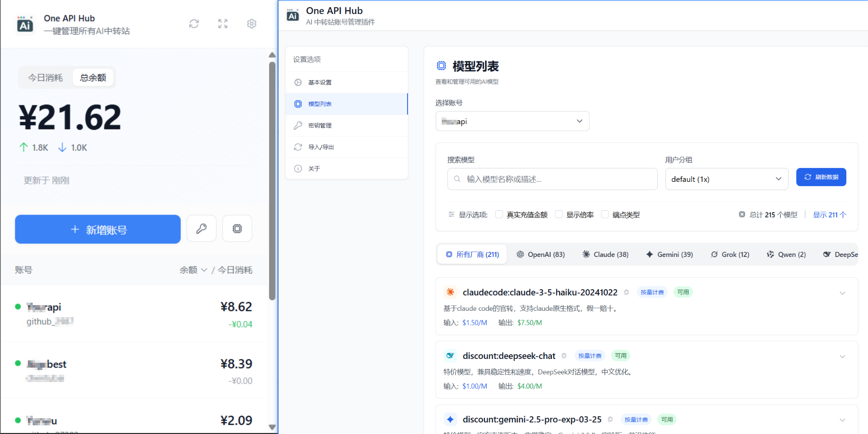Screen dimensions: 868x434
Task: Click the 可用 tag on claude-3-5-haiku card
Action: click(683, 292)
